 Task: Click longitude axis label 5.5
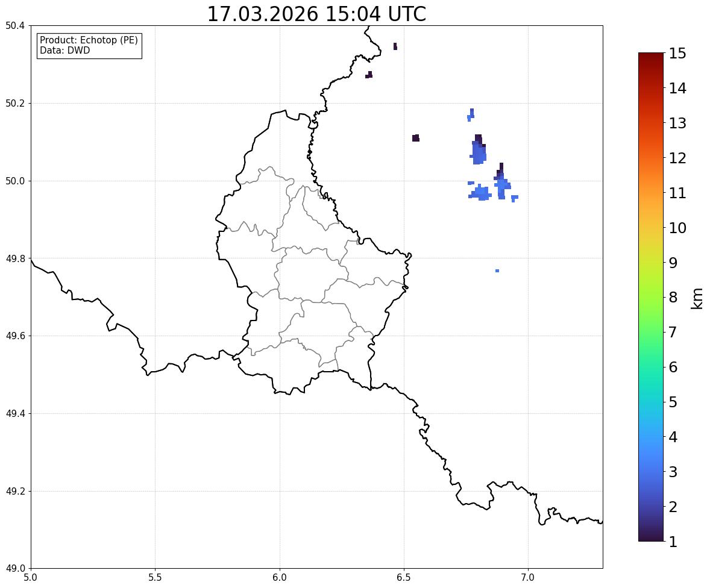pos(156,578)
